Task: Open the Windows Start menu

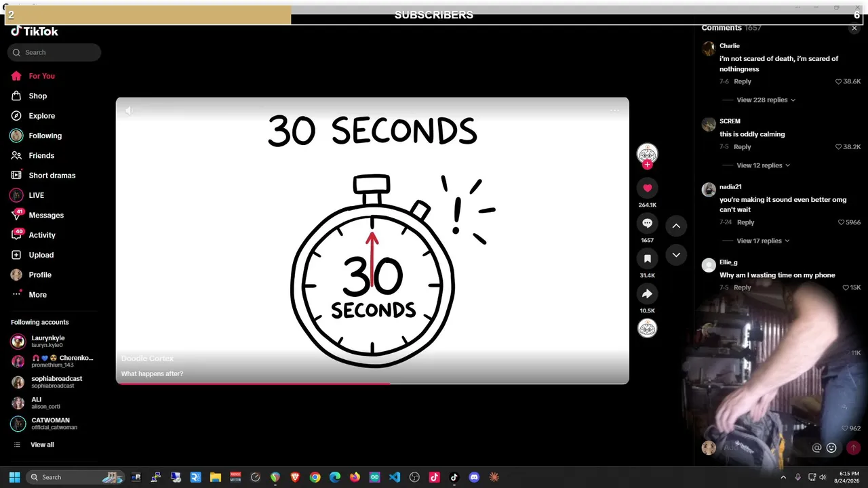Action: pyautogui.click(x=14, y=477)
